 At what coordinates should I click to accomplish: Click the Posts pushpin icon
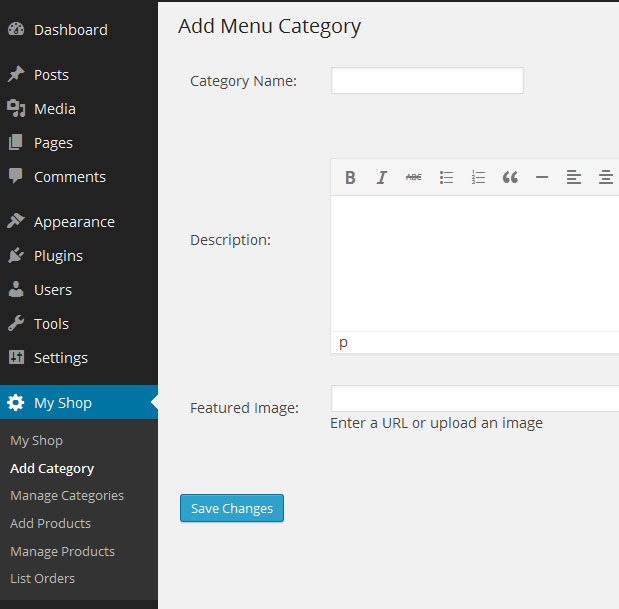[x=16, y=75]
